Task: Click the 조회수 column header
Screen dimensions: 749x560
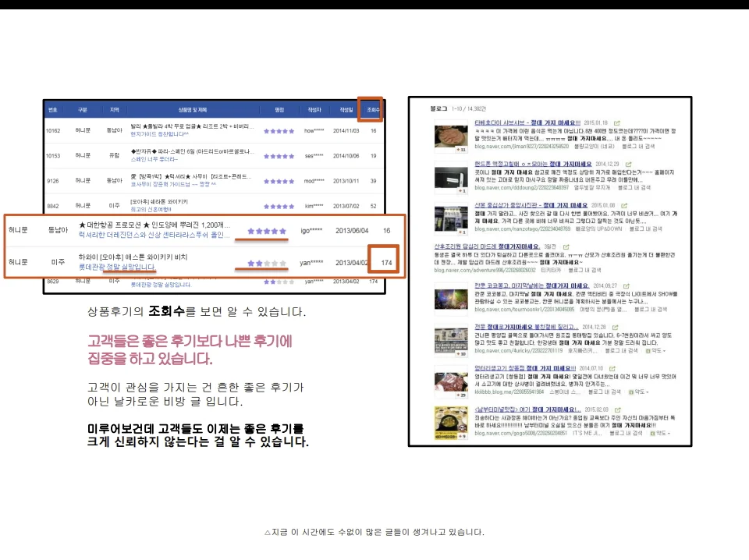Action: pyautogui.click(x=373, y=110)
